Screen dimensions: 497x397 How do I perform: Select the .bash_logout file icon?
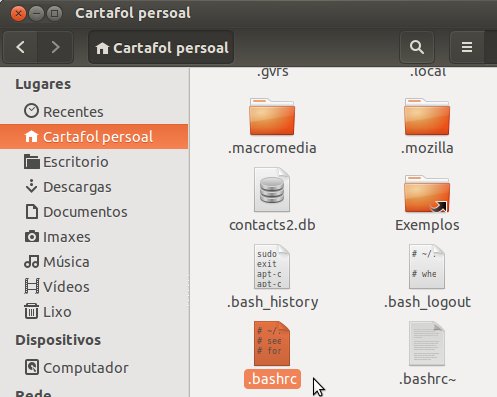point(427,266)
